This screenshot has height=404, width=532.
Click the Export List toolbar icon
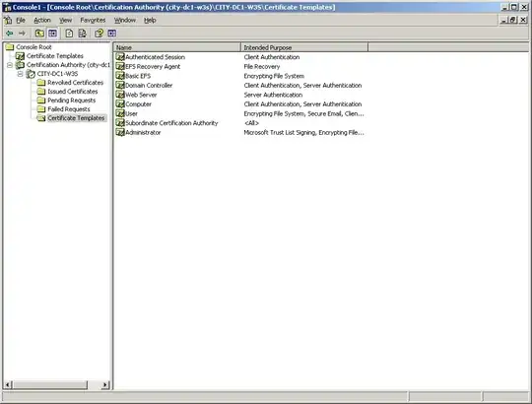[82, 34]
